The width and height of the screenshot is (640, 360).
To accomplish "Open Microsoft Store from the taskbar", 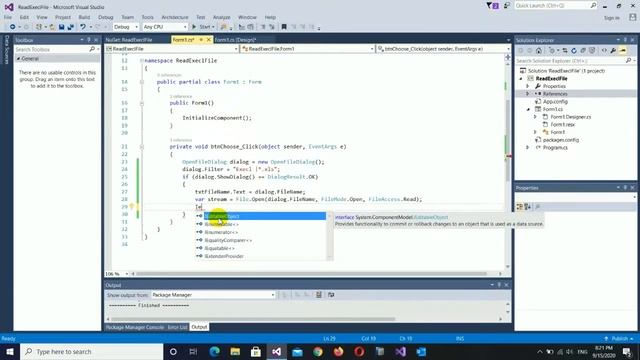I will pyautogui.click(x=256, y=351).
